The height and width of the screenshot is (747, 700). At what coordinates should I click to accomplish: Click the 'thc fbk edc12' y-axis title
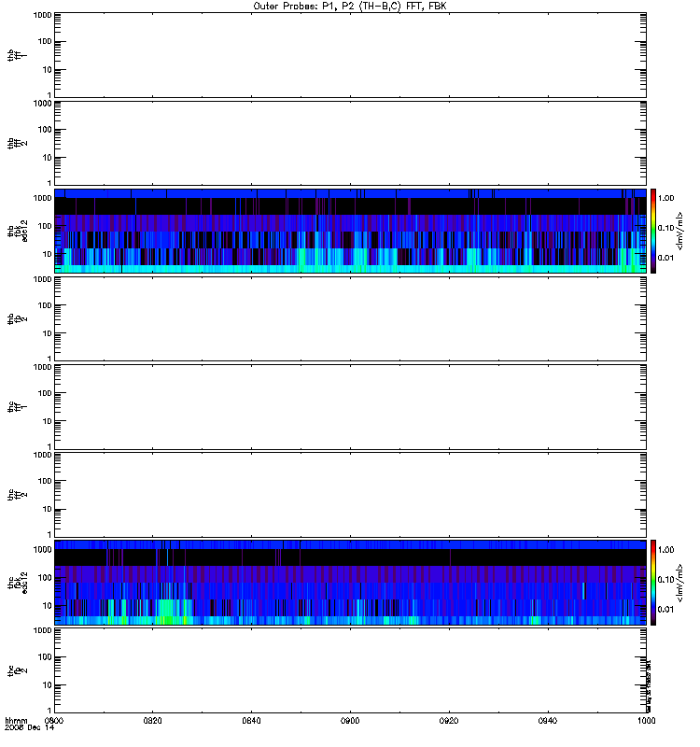(18, 583)
